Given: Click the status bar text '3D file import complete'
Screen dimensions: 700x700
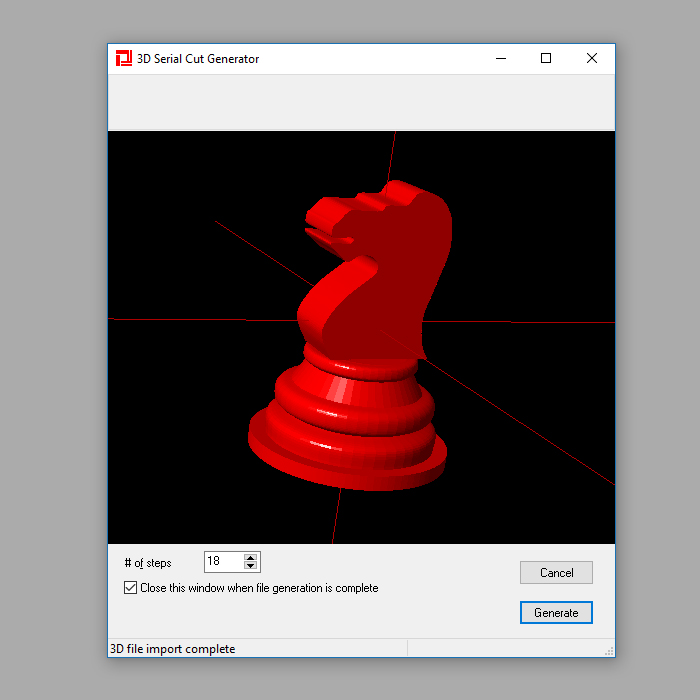Looking at the screenshot, I should [x=172, y=649].
